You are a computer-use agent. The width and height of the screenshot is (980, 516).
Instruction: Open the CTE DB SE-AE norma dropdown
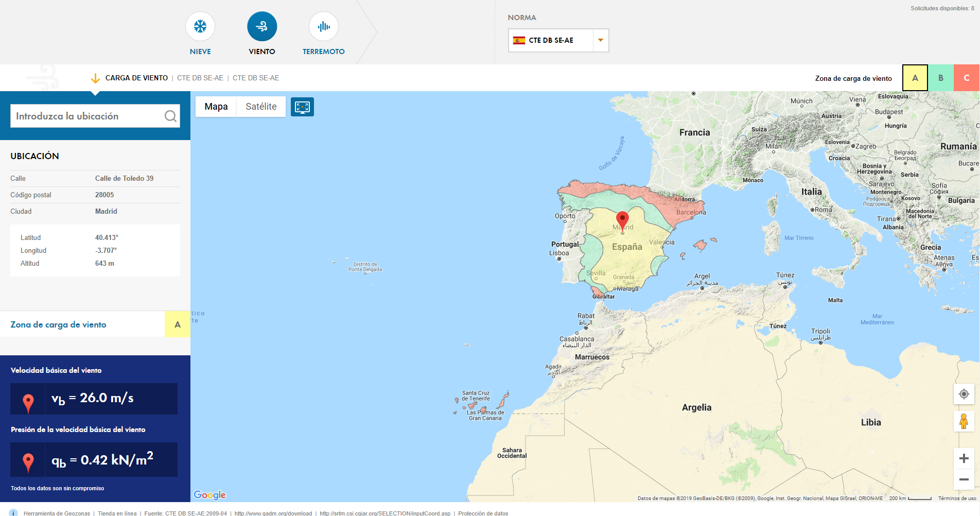point(600,40)
